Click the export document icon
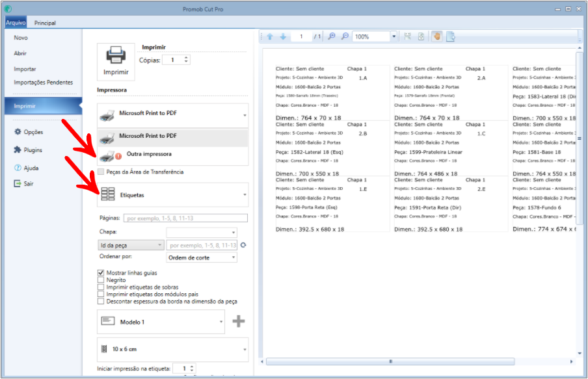This screenshot has width=588, height=379. [450, 36]
